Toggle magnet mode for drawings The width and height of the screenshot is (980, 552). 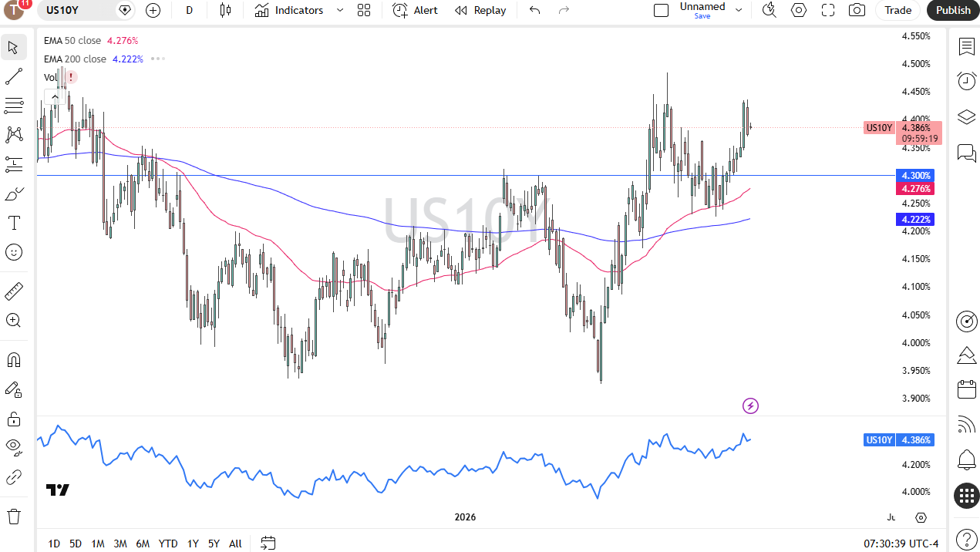[x=13, y=360]
